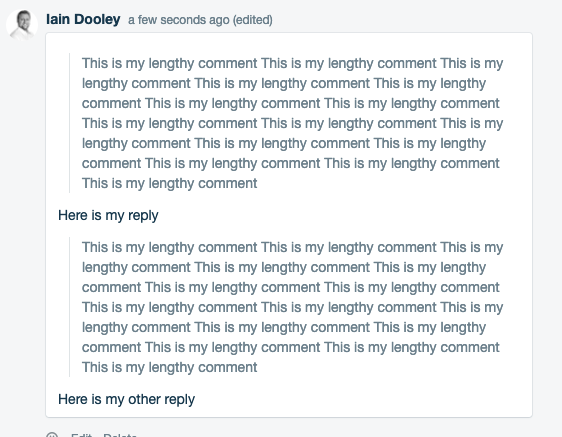Click the first line of the second blockquote
The height and width of the screenshot is (437, 562).
click(292, 247)
